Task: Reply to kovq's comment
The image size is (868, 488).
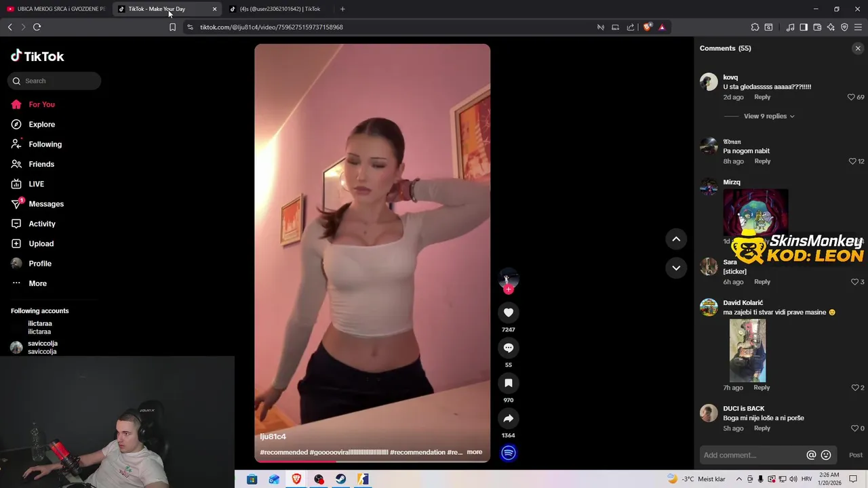Action: [x=762, y=97]
